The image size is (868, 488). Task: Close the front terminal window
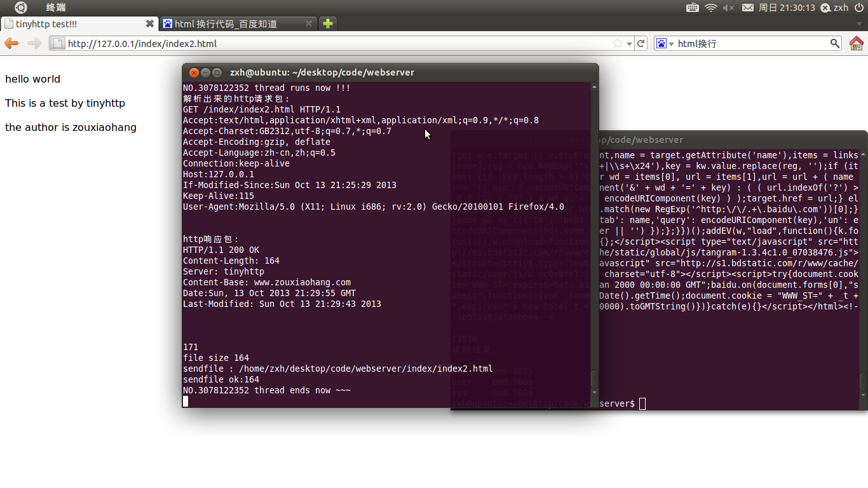(x=194, y=72)
